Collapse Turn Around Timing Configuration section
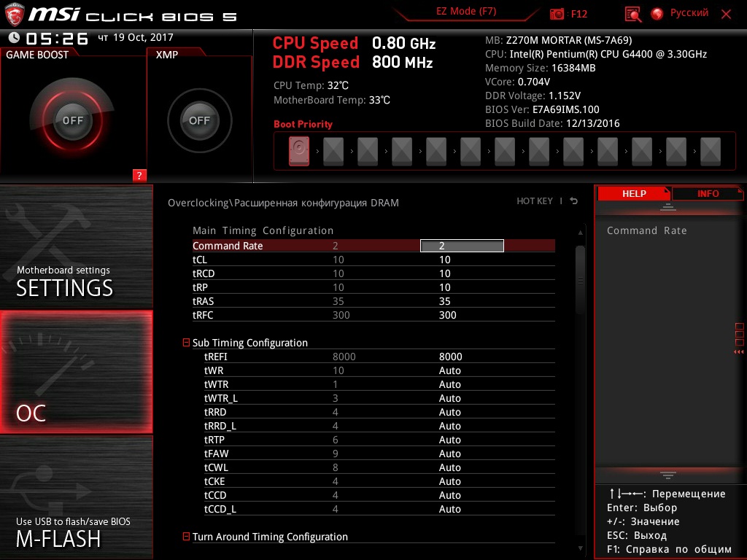Viewport: 747px width, 560px height. coord(186,536)
